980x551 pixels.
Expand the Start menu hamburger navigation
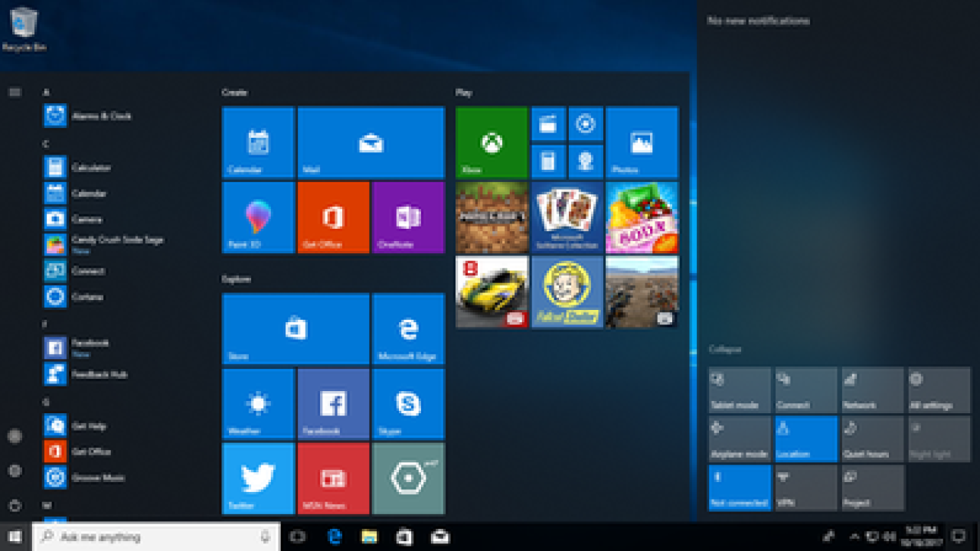[x=15, y=92]
